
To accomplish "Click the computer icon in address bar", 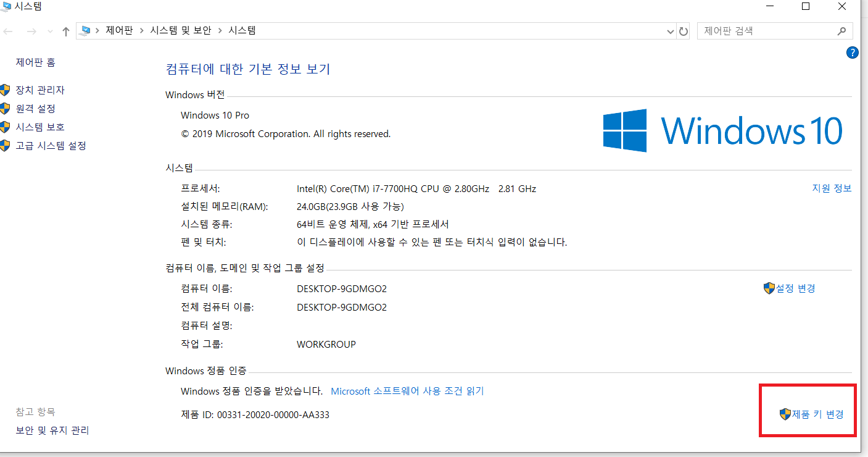I will pyautogui.click(x=85, y=30).
